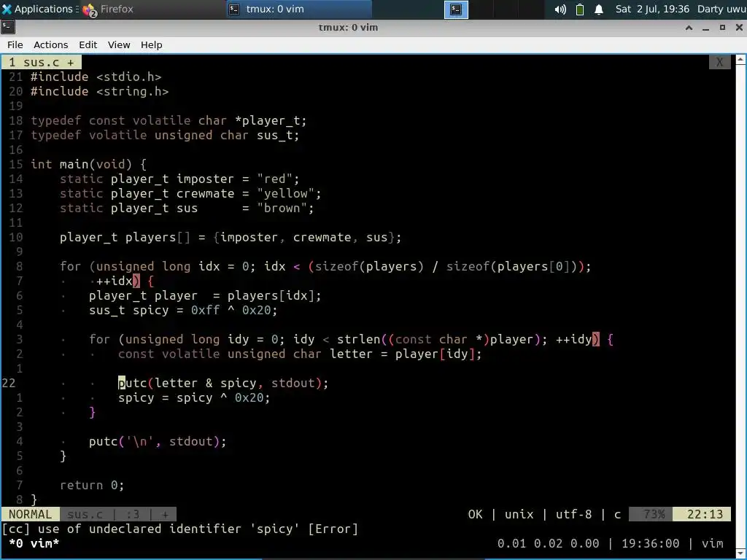Click tmux load average '0.01 0.02 0.00'
The image size is (747, 560).
click(548, 543)
